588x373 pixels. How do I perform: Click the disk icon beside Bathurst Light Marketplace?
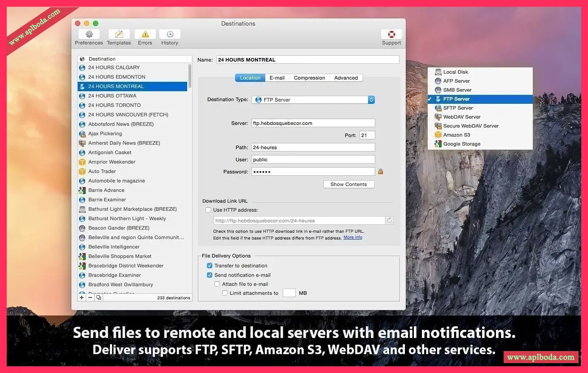coord(82,209)
